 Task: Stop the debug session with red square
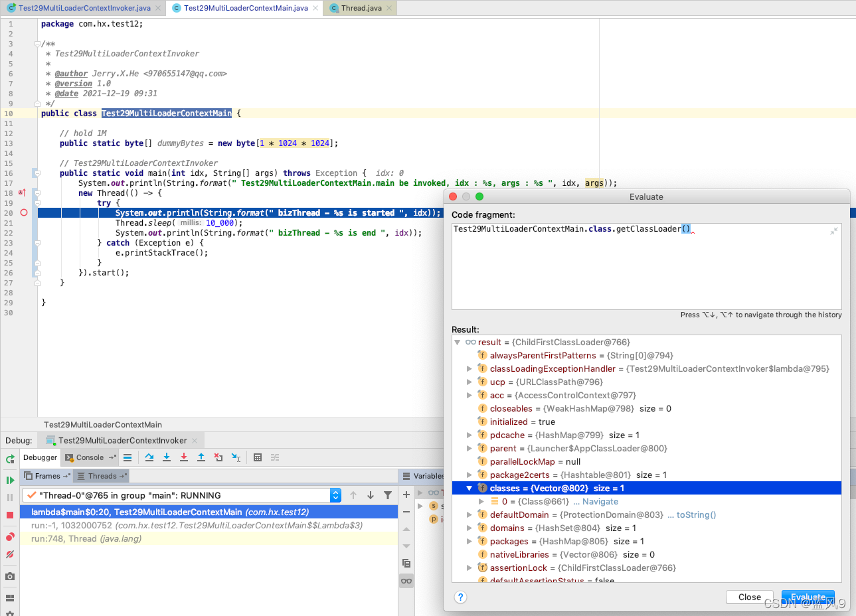coord(9,515)
